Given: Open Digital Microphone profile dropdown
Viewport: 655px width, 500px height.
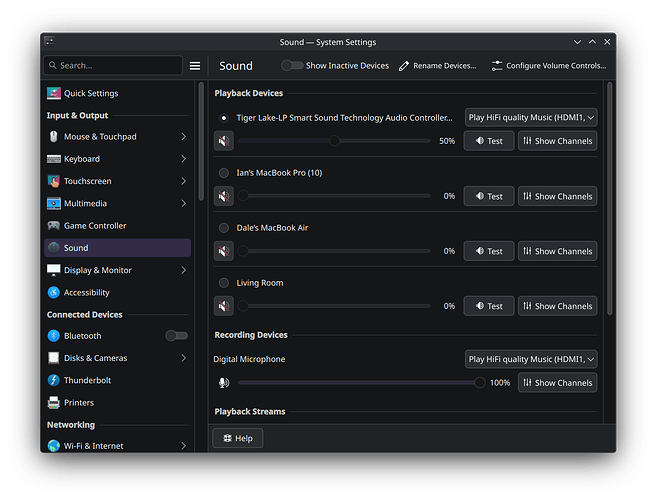Looking at the screenshot, I should (531, 359).
